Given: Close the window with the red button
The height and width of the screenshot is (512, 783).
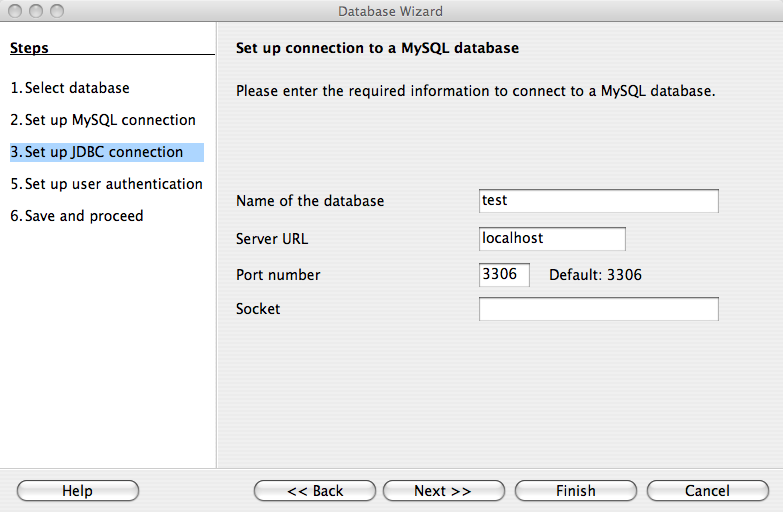Looking at the screenshot, I should pos(13,12).
